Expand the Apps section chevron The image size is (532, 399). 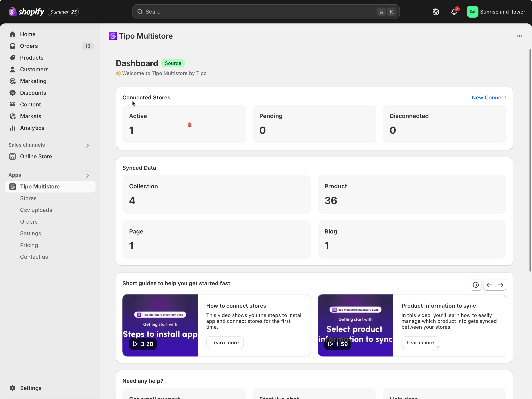87,176
